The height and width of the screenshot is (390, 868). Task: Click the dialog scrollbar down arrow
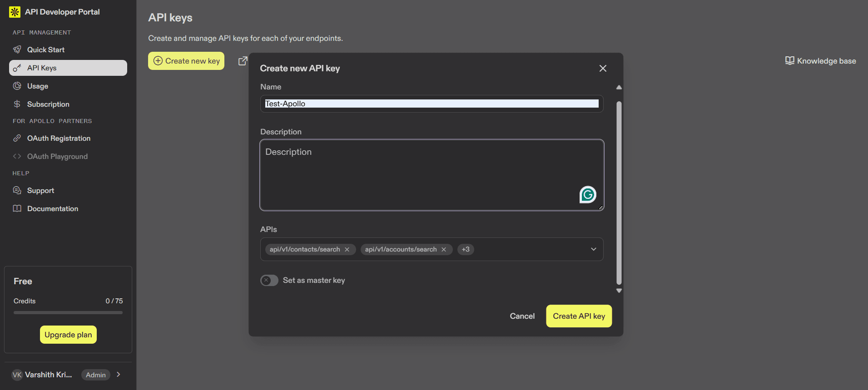point(619,291)
